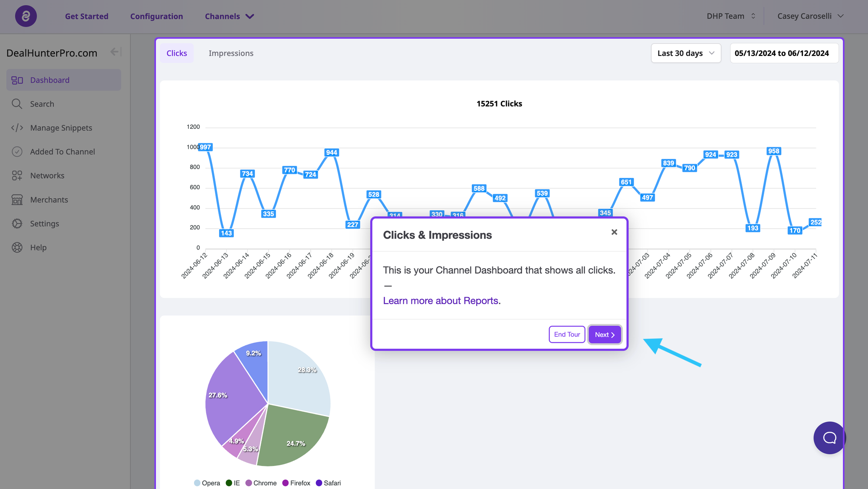The height and width of the screenshot is (489, 868).
Task: Click the Added To Channel checkmark icon
Action: (17, 152)
